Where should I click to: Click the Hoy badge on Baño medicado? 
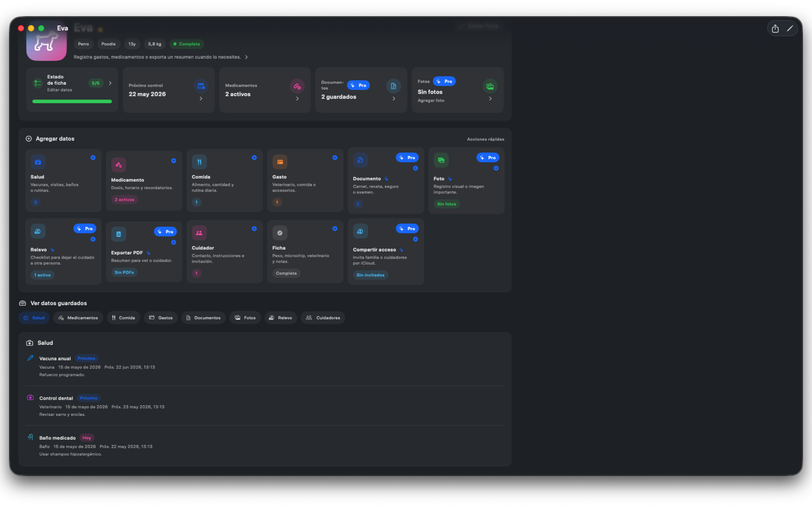[87, 438]
